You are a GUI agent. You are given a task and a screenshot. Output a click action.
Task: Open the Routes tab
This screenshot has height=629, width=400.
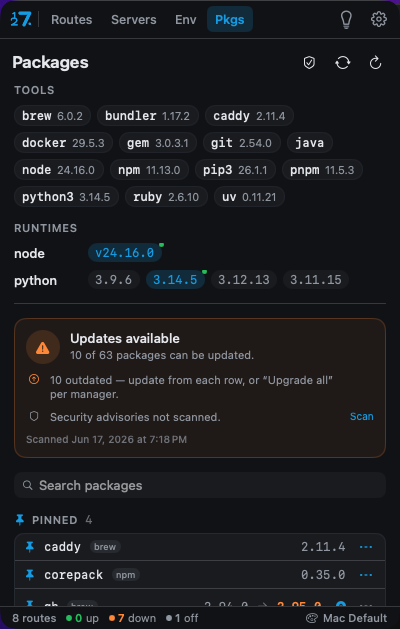71,20
